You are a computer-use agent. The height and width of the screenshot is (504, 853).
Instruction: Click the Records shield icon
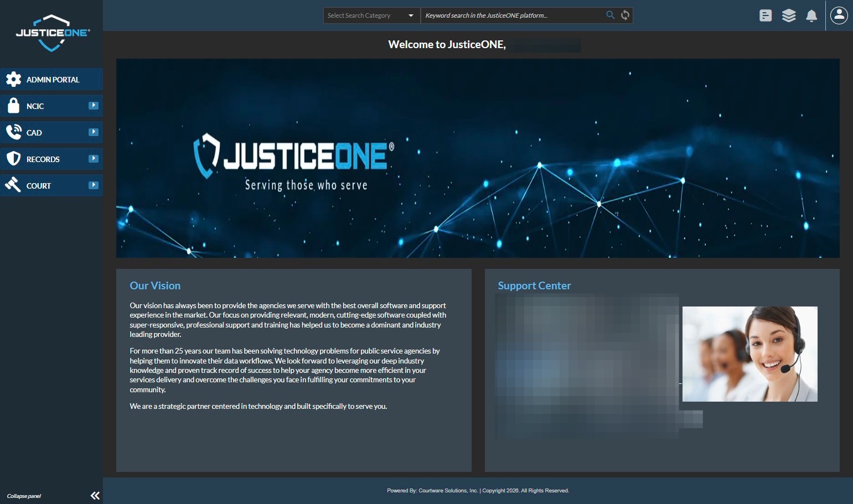(13, 159)
